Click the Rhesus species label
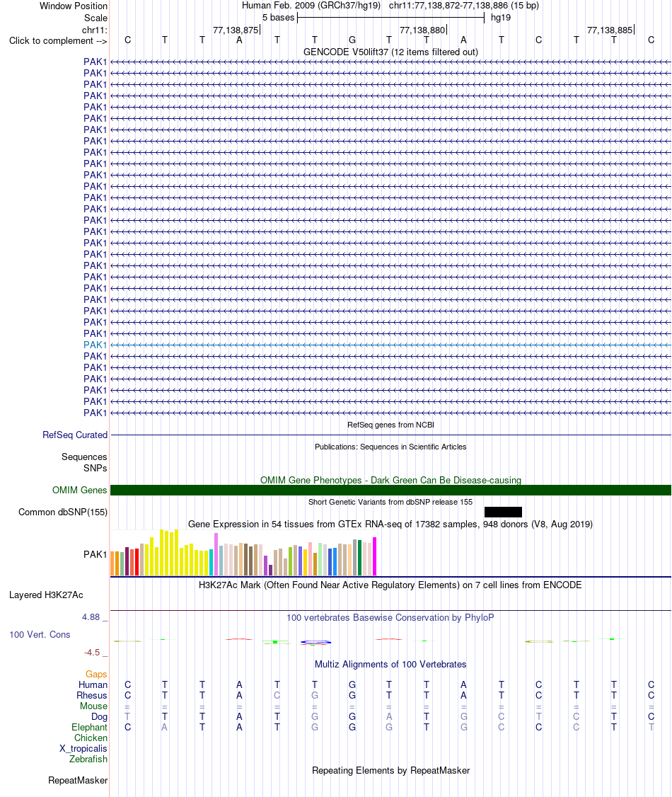672x797 pixels. [92, 695]
